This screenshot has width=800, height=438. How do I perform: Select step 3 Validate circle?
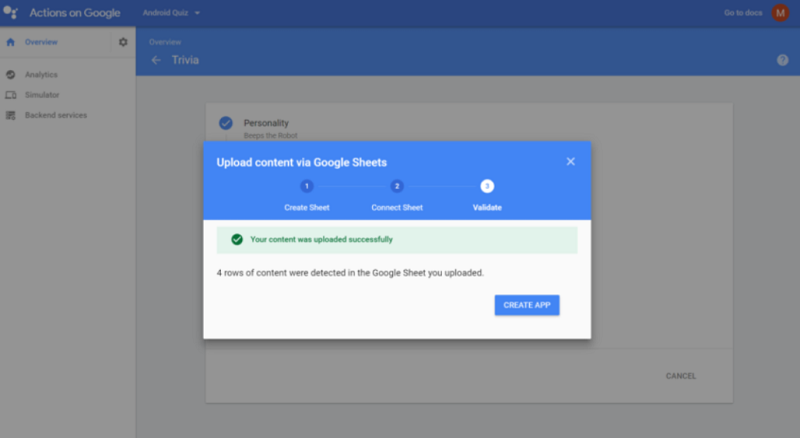point(487,186)
